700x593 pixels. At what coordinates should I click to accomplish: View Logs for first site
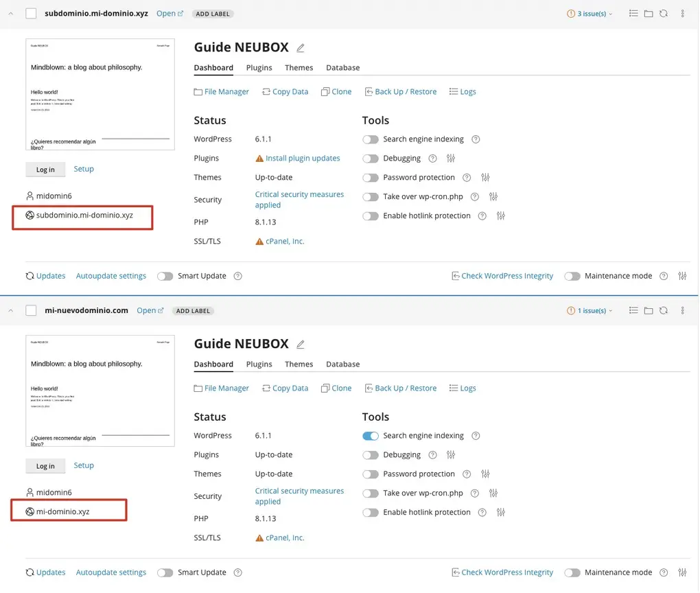[463, 91]
